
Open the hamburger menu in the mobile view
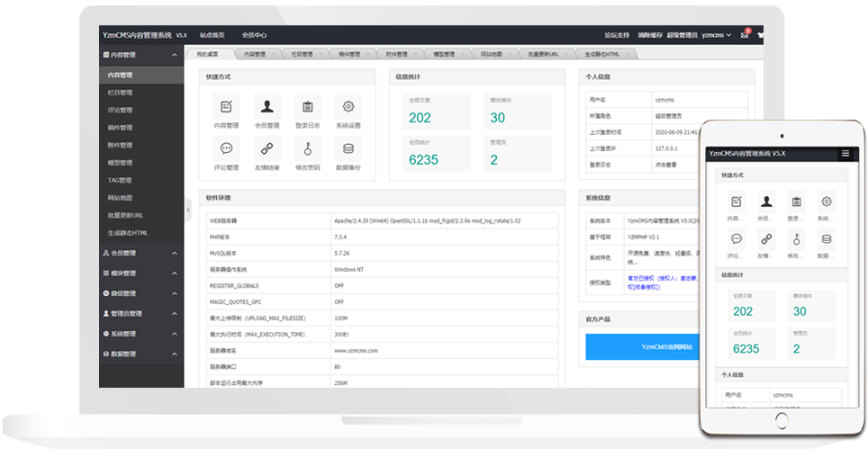point(845,154)
